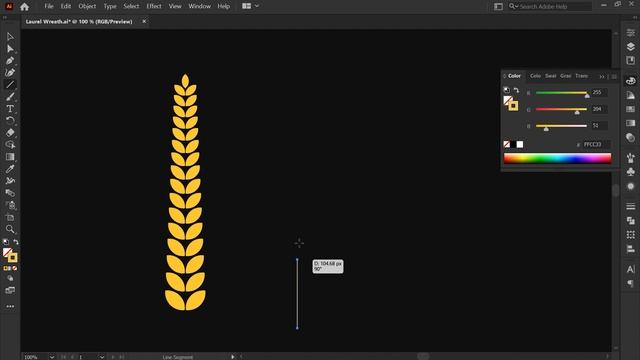Open the Window menu
The width and height of the screenshot is (640, 360).
click(x=200, y=6)
